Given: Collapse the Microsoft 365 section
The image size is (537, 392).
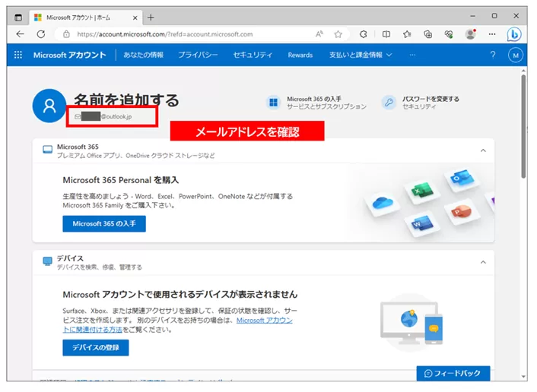Looking at the screenshot, I should click(x=482, y=150).
